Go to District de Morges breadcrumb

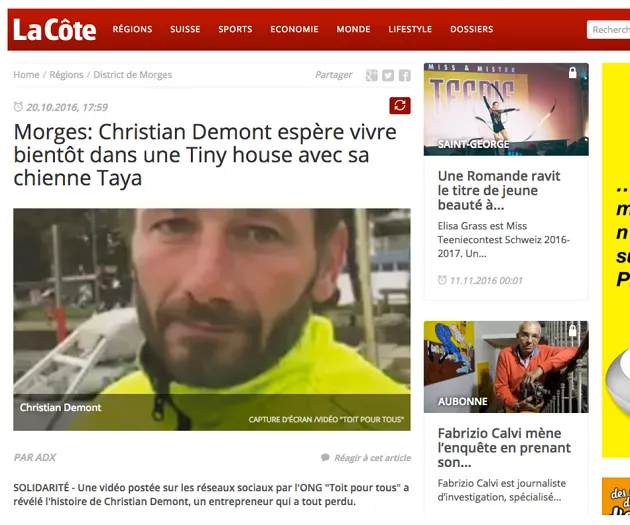(x=133, y=75)
